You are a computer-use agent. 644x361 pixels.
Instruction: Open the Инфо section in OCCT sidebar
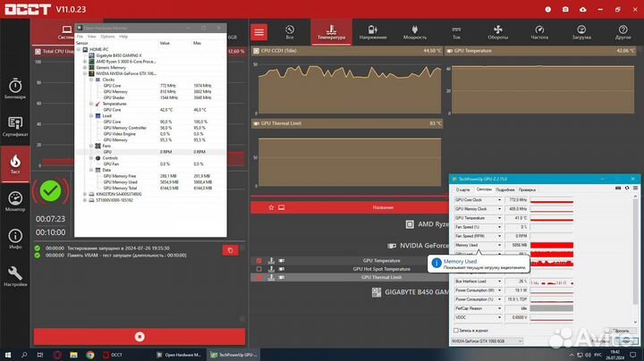(x=15, y=239)
